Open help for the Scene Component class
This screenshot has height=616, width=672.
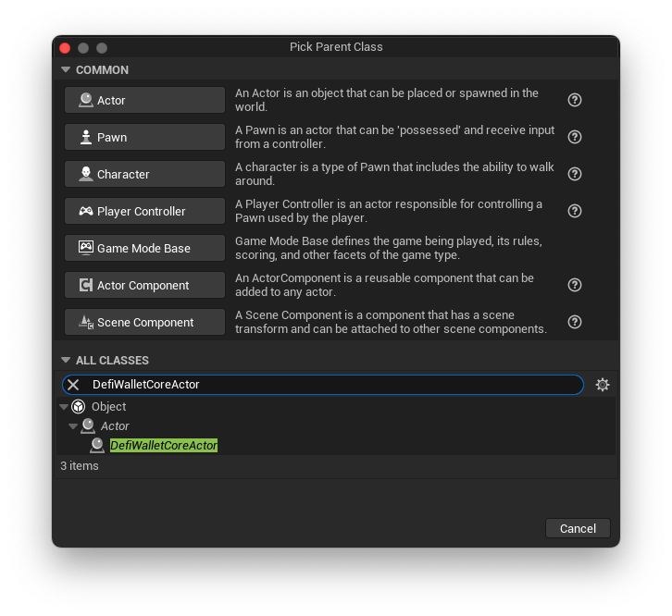574,322
